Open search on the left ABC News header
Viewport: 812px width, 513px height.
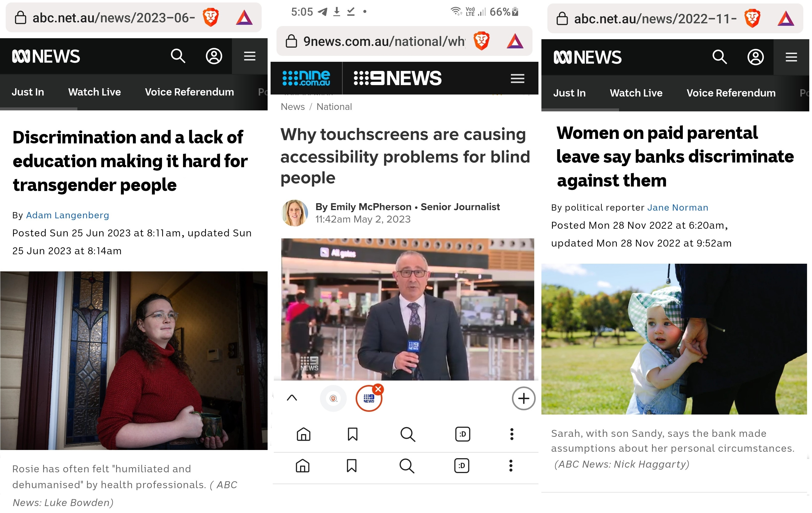click(x=178, y=56)
